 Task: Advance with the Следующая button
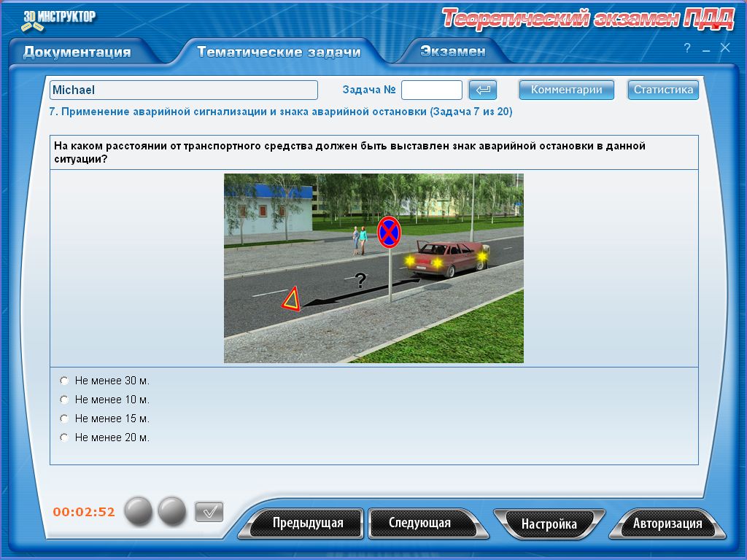[419, 523]
